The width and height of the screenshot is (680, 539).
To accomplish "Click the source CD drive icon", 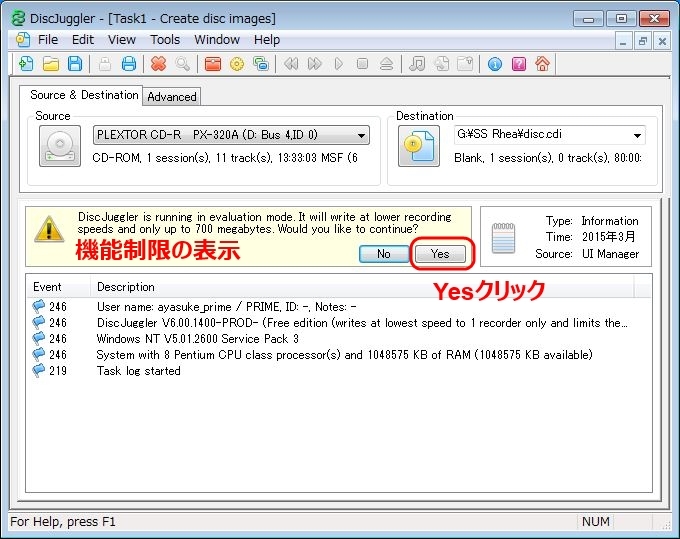I will pos(60,146).
